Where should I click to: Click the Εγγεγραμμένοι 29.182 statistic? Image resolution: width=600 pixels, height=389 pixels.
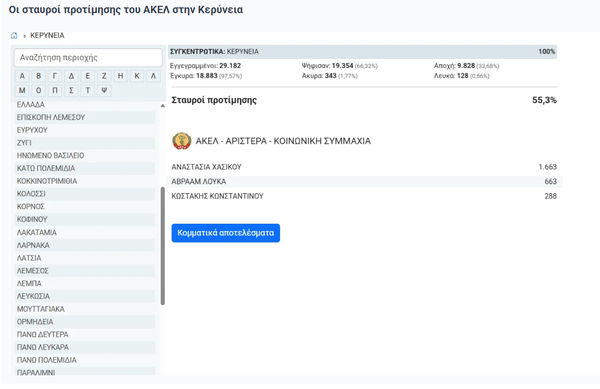[205, 66]
